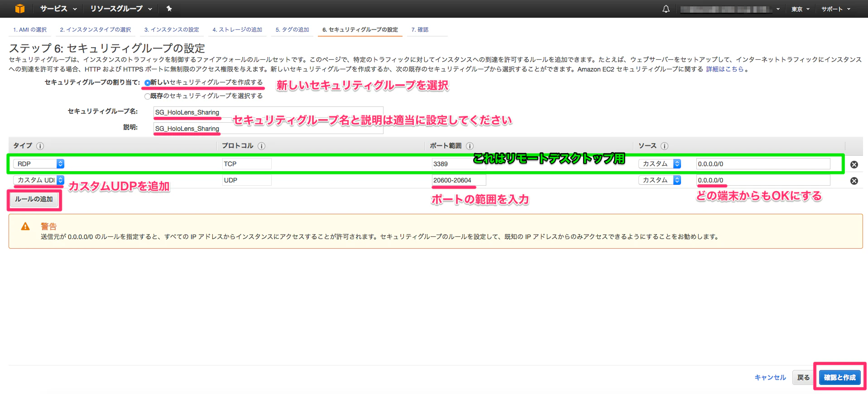The height and width of the screenshot is (394, 868).
Task: Open the 詳細はこちら link
Action: click(x=725, y=69)
